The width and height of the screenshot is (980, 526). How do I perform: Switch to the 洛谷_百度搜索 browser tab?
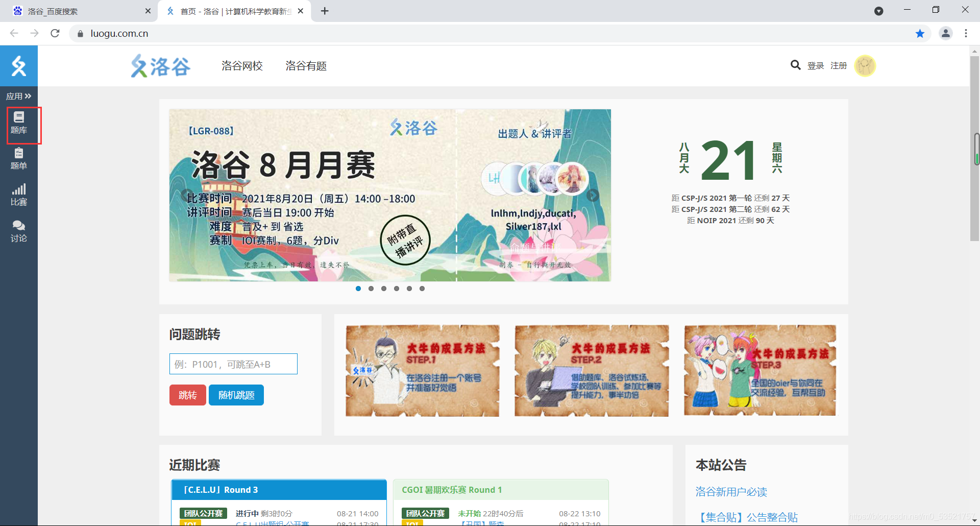click(x=78, y=11)
